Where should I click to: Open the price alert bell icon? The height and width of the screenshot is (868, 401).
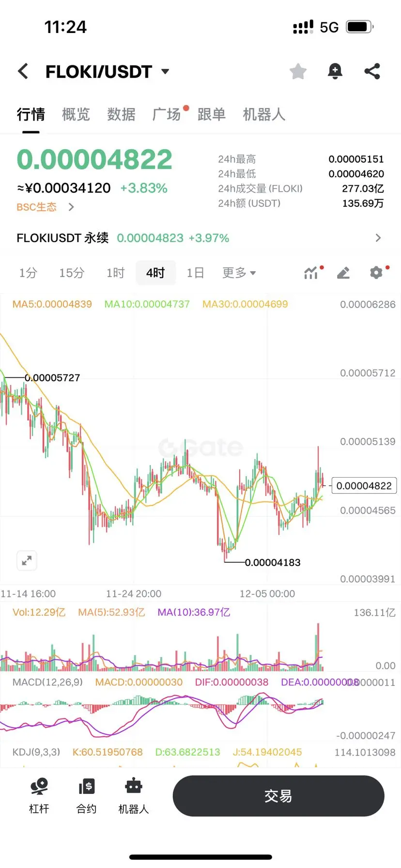pos(335,71)
